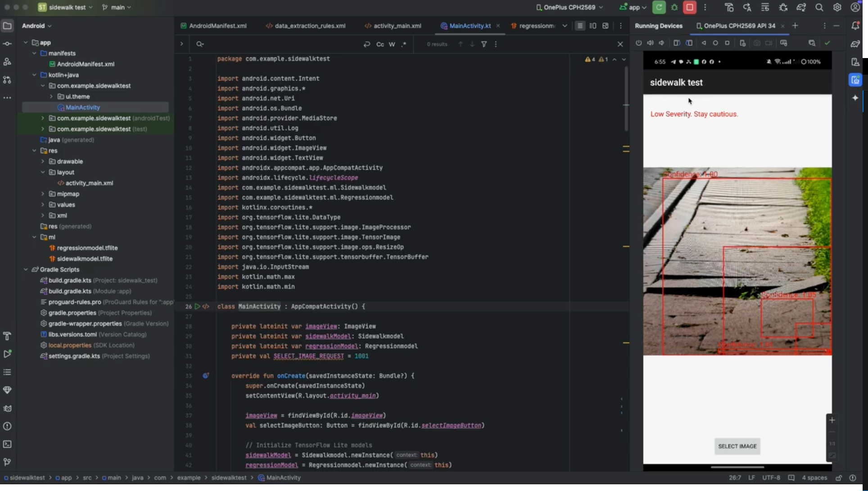Click the power/stop button in device panel

click(638, 43)
